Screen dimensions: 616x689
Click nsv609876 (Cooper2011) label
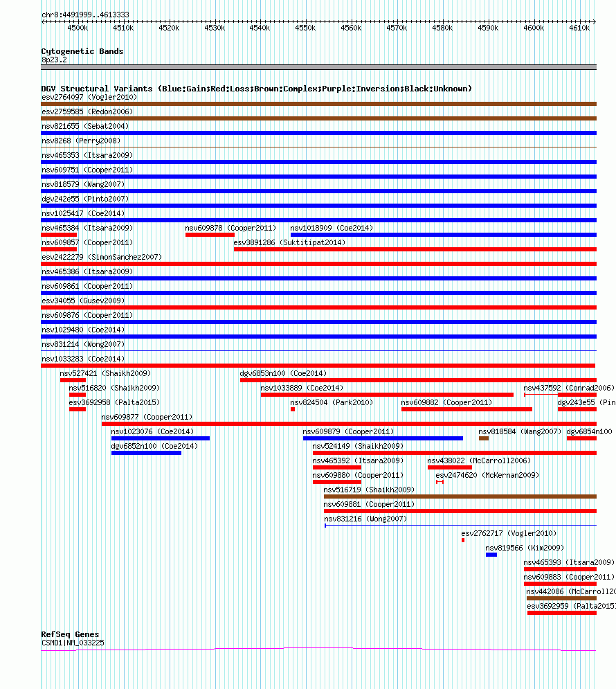pyautogui.click(x=87, y=314)
